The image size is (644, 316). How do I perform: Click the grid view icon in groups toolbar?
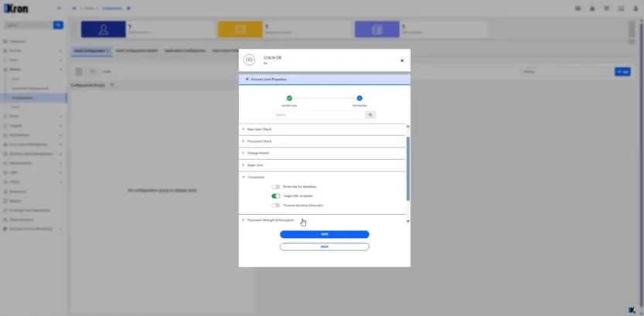coord(79,71)
